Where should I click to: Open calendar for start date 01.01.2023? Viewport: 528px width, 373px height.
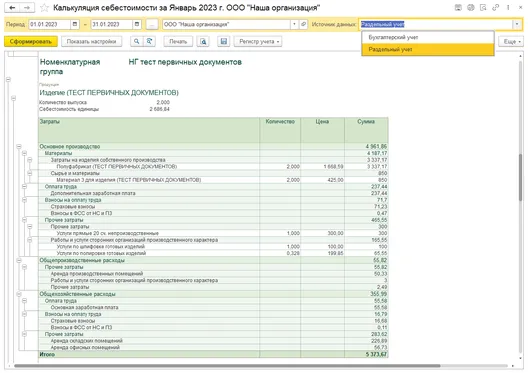[75, 24]
